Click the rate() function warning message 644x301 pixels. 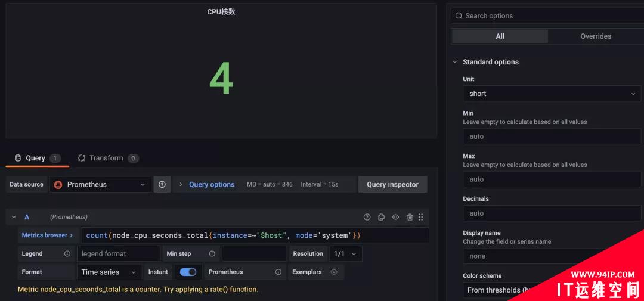(138, 290)
